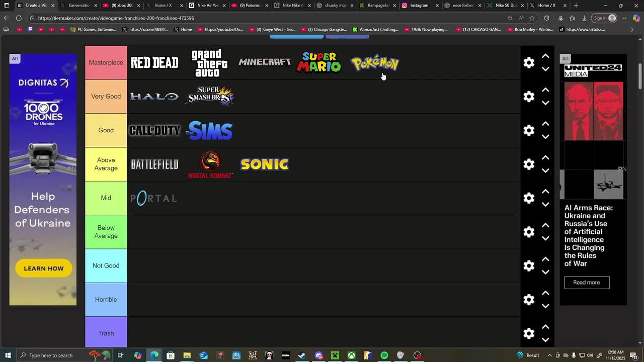
Task: Move Very Good row down with arrow
Action: pos(545,103)
